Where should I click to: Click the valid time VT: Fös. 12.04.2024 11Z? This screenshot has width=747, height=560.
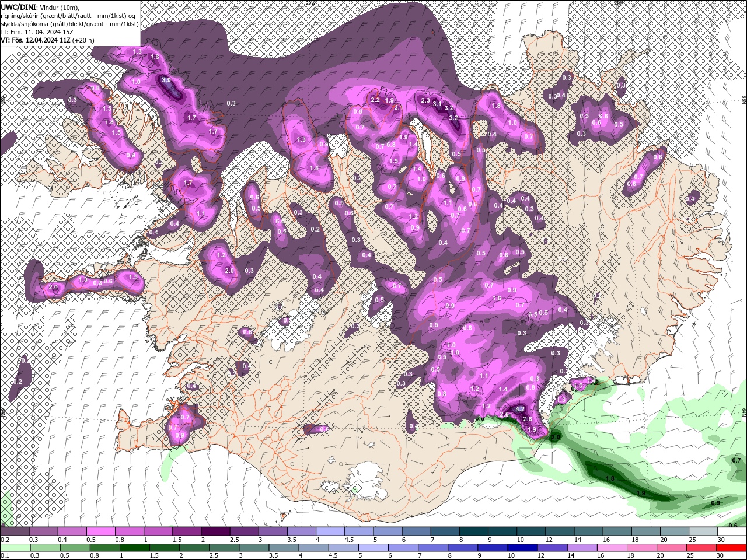[34, 40]
